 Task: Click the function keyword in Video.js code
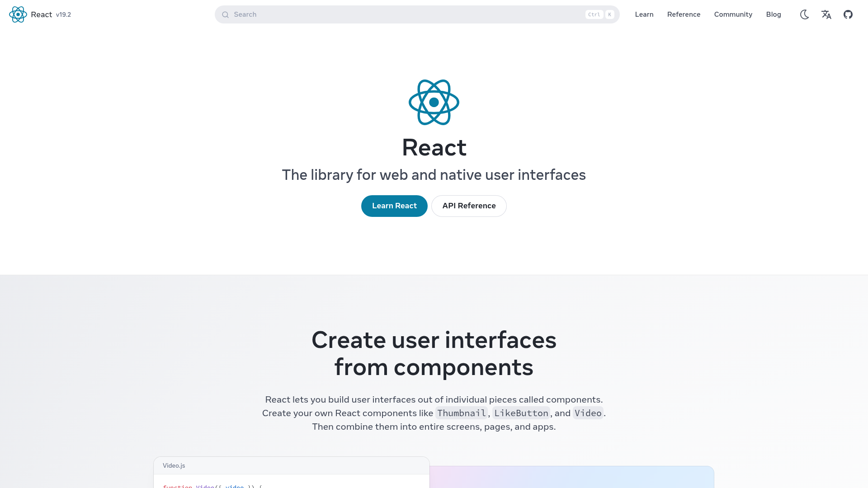(177, 487)
